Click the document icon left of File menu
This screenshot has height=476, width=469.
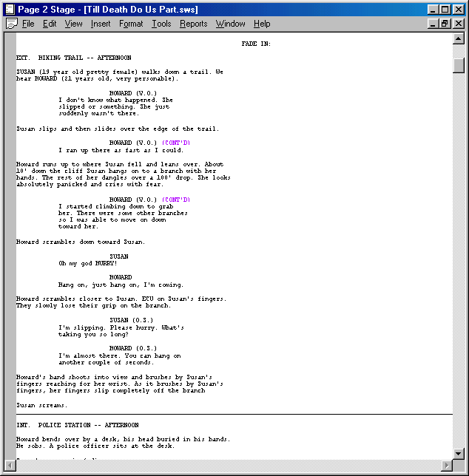click(x=11, y=24)
